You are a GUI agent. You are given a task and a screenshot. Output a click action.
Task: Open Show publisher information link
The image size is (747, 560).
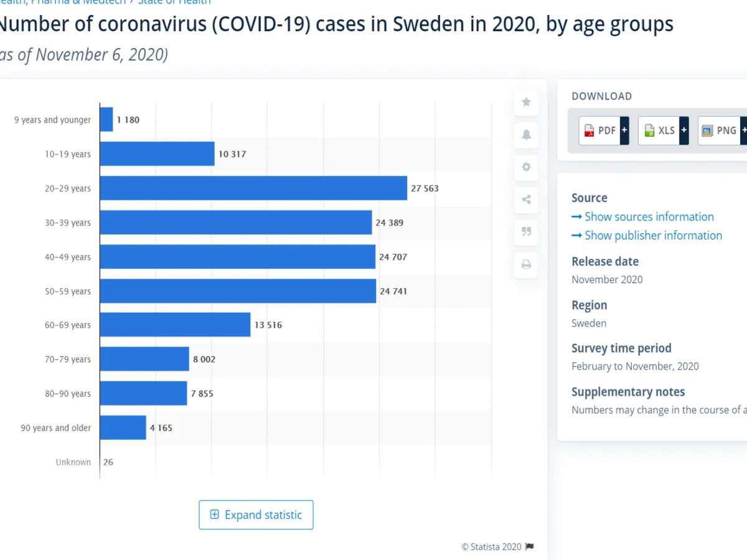click(x=653, y=235)
